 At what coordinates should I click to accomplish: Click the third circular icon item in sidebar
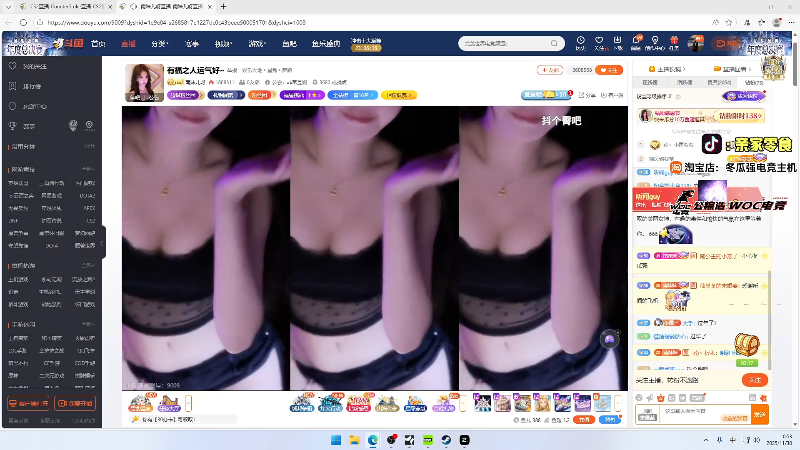click(28, 106)
